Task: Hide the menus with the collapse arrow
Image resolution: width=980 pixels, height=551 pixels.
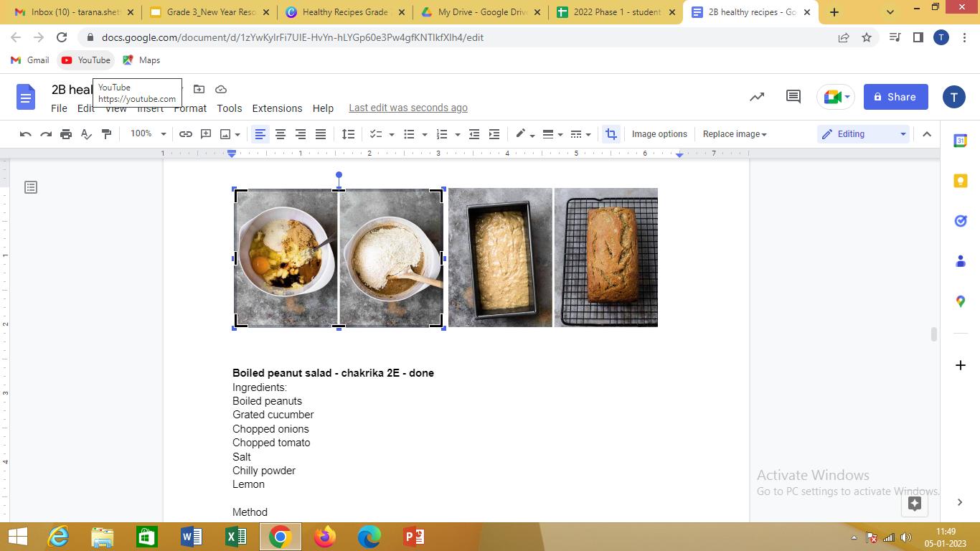Action: point(927,134)
